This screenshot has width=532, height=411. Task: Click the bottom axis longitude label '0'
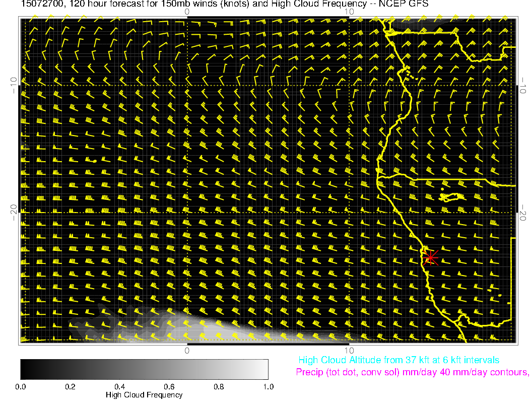click(x=187, y=350)
